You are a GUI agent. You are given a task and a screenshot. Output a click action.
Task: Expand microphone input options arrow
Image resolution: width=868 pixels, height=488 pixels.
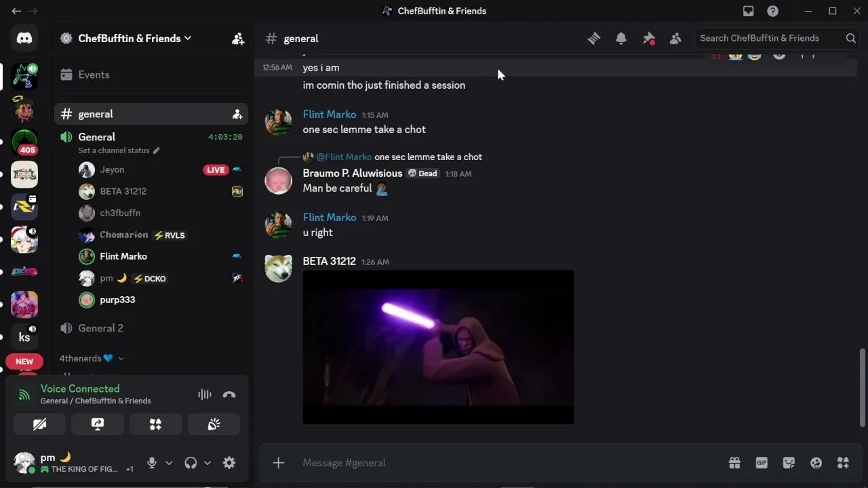point(169,463)
